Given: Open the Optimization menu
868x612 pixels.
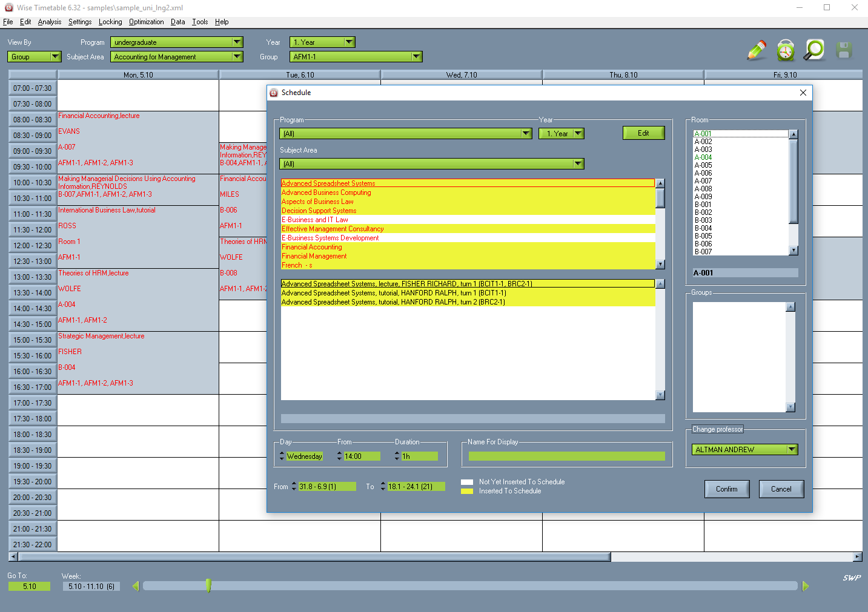Looking at the screenshot, I should tap(146, 22).
